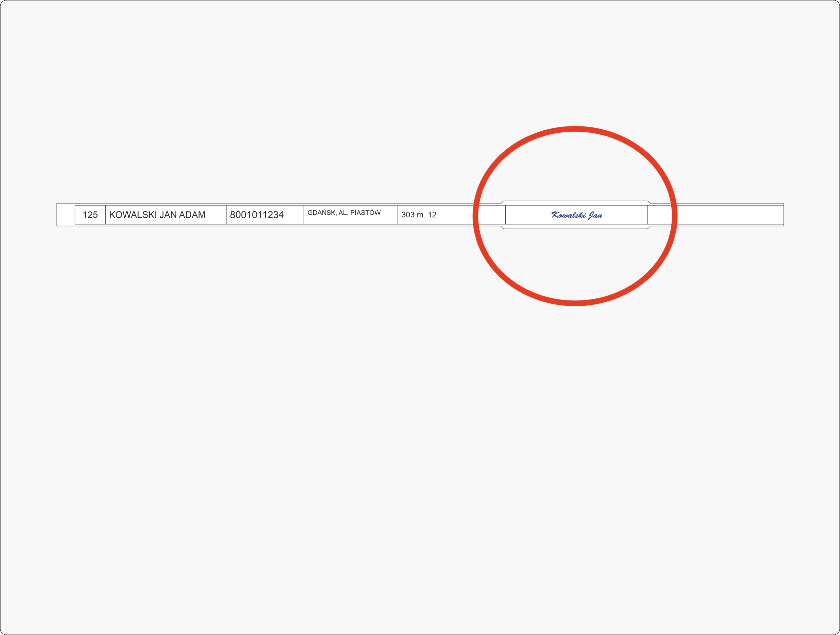Click empty cell right of signature field
Screen dimensions: 840x635
click(722, 215)
